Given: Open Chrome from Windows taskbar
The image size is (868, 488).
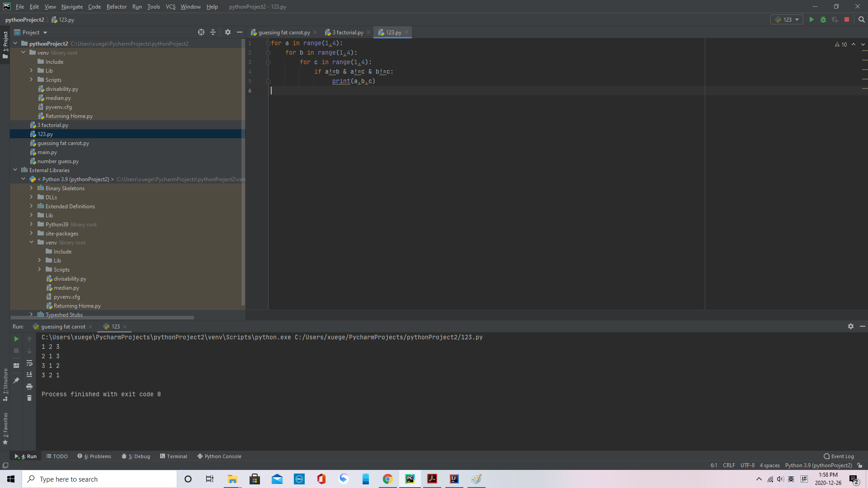Looking at the screenshot, I should pyautogui.click(x=387, y=479).
